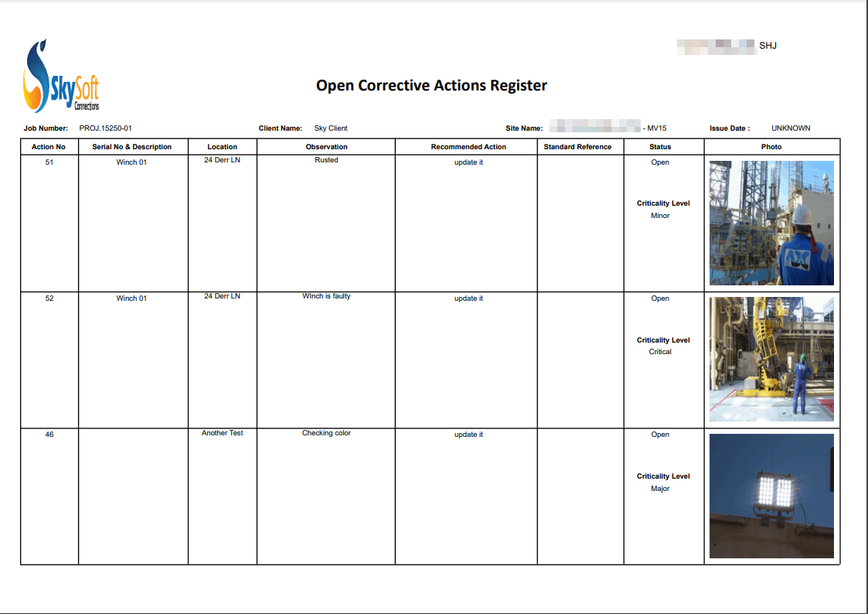Select the Standard Reference column header

click(x=579, y=146)
